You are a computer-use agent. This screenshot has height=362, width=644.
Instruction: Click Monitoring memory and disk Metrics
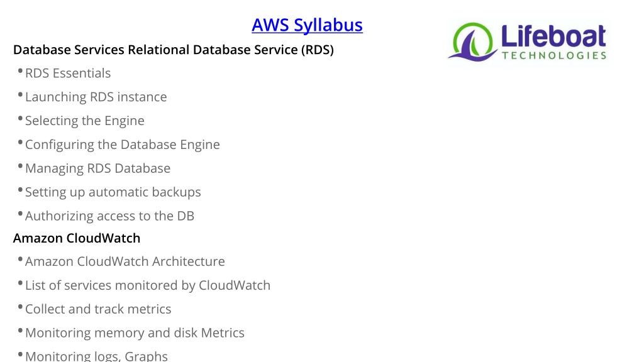pos(135,333)
